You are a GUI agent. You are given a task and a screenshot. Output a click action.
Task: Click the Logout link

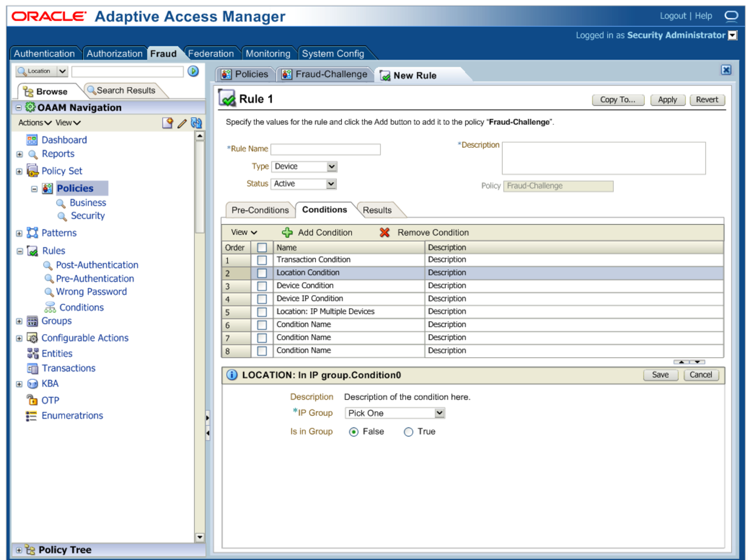pos(673,16)
